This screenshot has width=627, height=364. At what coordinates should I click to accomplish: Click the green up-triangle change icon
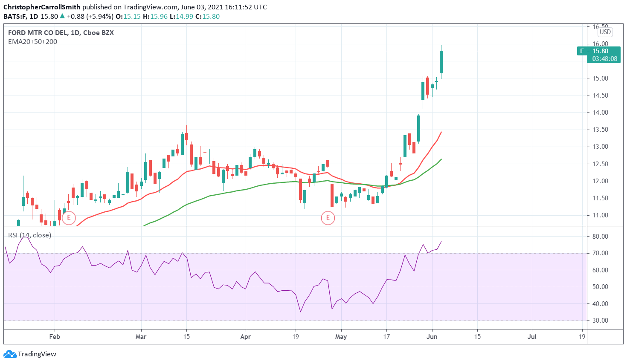click(x=62, y=16)
